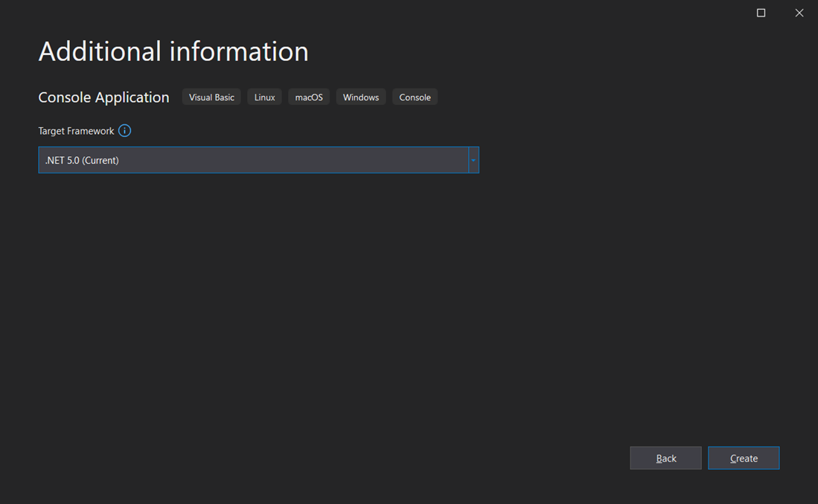
Task: View Target Framework help via the circled i
Action: [125, 130]
